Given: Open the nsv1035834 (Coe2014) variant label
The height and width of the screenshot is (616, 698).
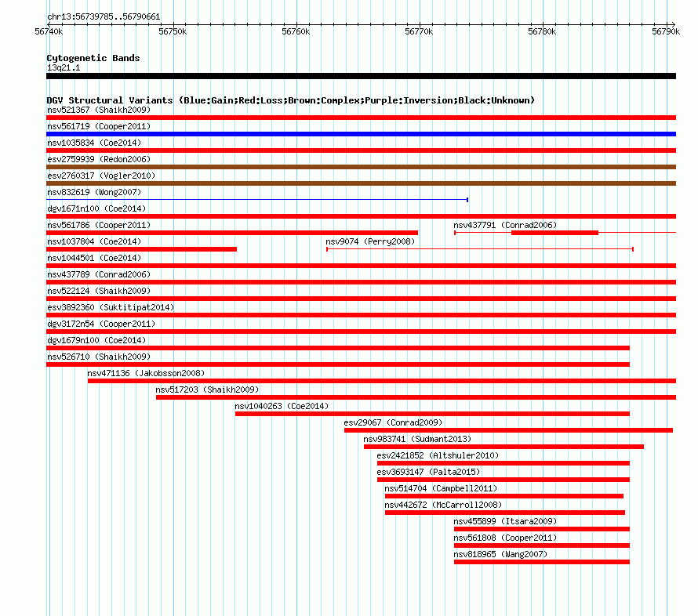Looking at the screenshot, I should coord(94,143).
